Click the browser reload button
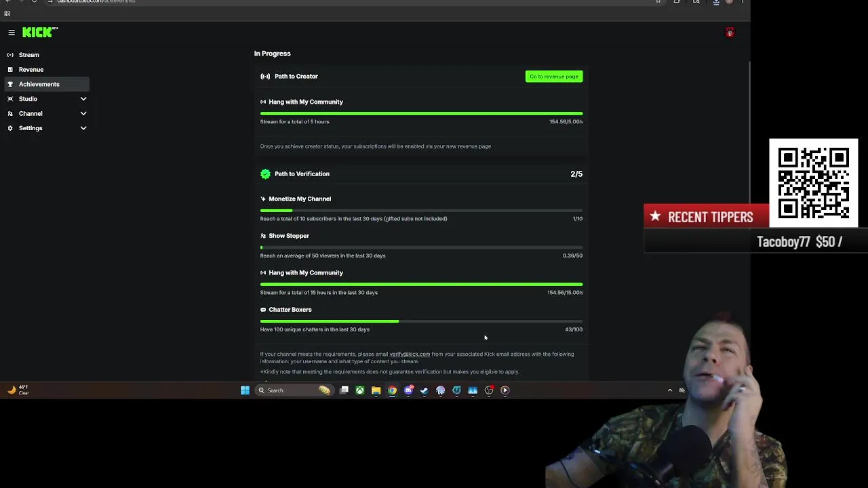Screen dimensions: 868x488 click(x=34, y=1)
